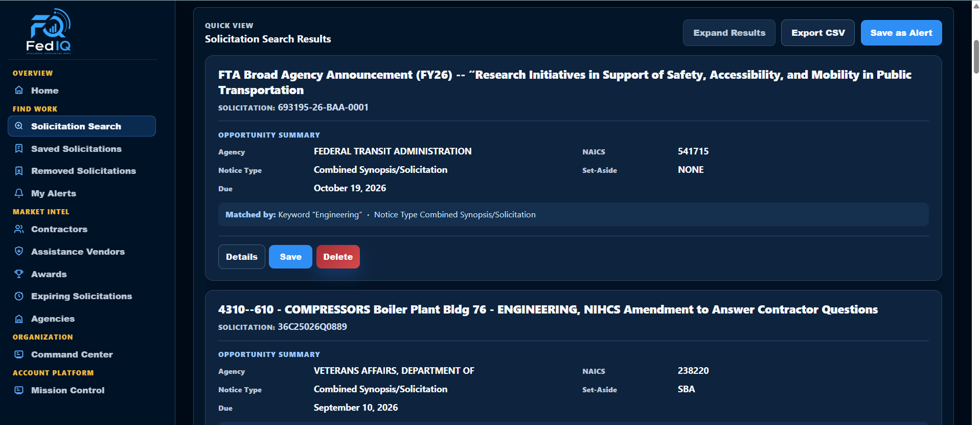Screen dimensions: 980x425
Task: Click the COMPRESSORS Boiler Plant Bldg 76 title
Action: click(548, 309)
